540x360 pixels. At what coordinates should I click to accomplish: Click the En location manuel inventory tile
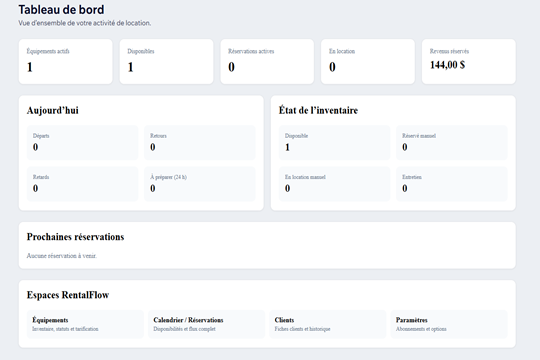click(x=334, y=184)
